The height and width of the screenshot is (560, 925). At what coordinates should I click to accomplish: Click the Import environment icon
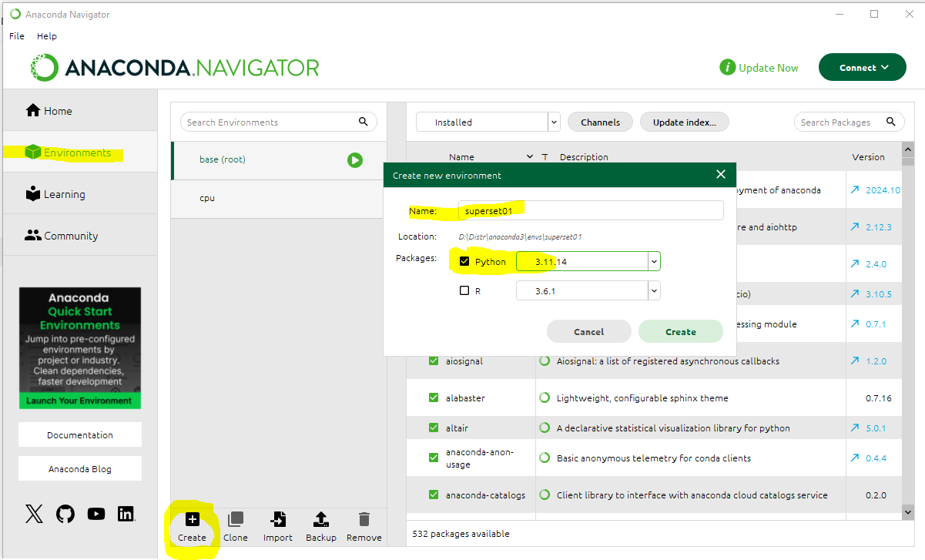click(x=278, y=519)
